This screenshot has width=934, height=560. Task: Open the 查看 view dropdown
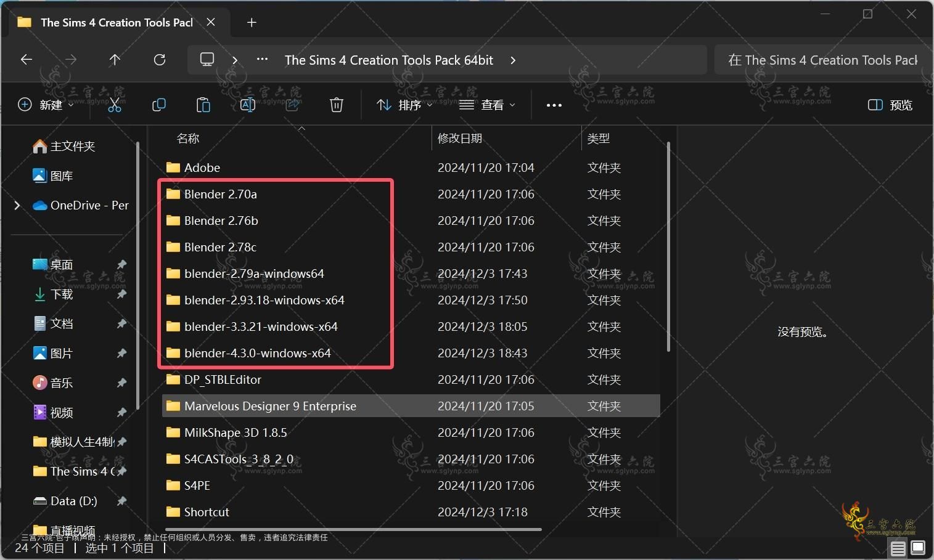(487, 105)
